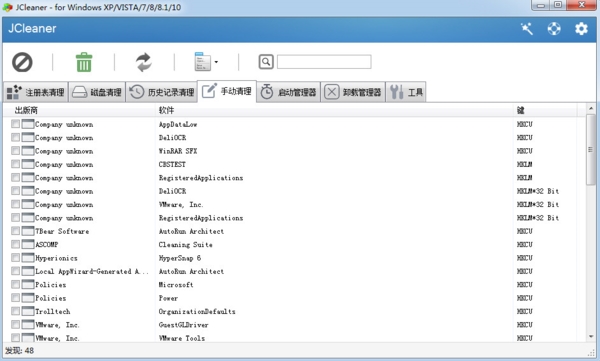This screenshot has width=600, height=361.
Task: Click the refresh arrows icon
Action: click(143, 62)
